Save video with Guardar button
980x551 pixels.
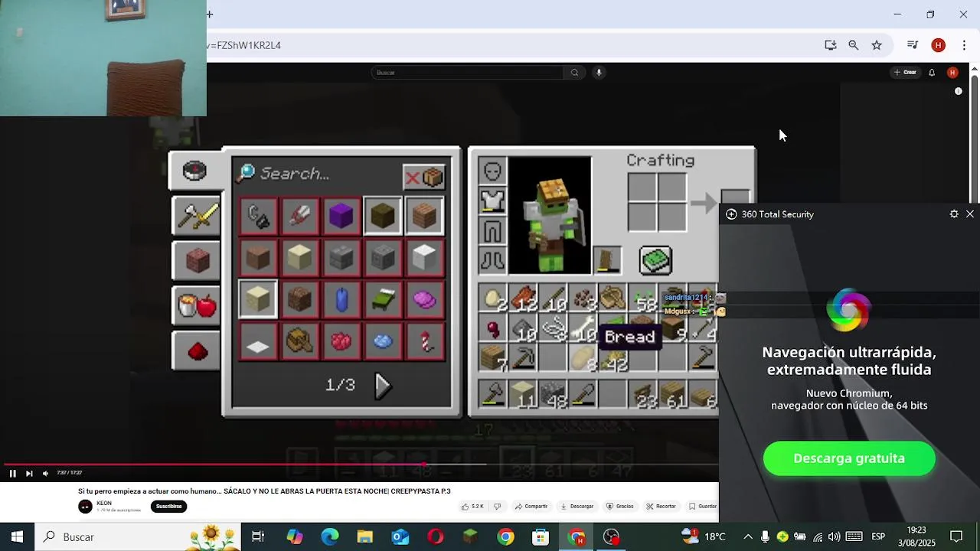[x=703, y=507]
